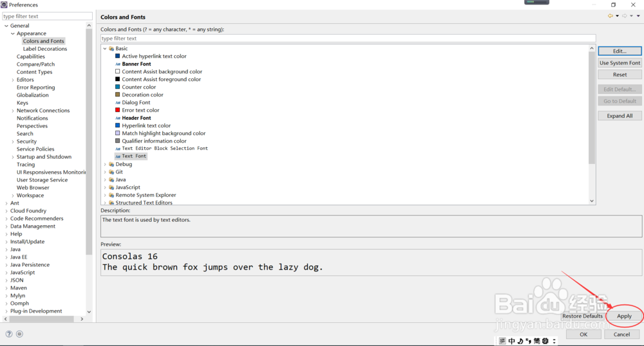
Task: Expand the Network Connections node
Action: pos(13,111)
